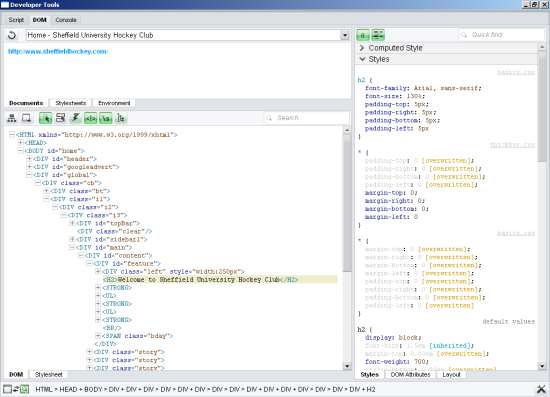This screenshot has height=397, width=550.
Task: Open the sheffieldhockey.com URL link
Action: (x=58, y=52)
